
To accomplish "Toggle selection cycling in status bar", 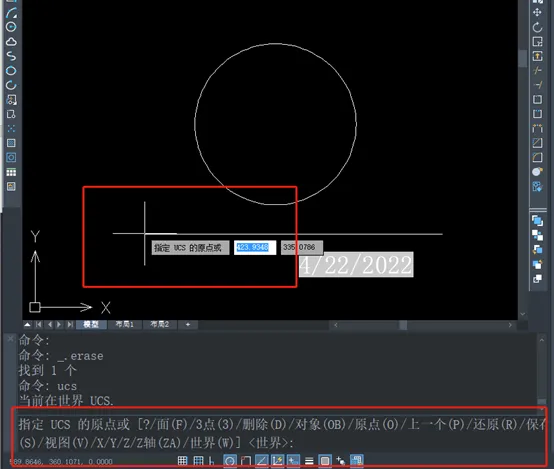I will tap(341, 461).
